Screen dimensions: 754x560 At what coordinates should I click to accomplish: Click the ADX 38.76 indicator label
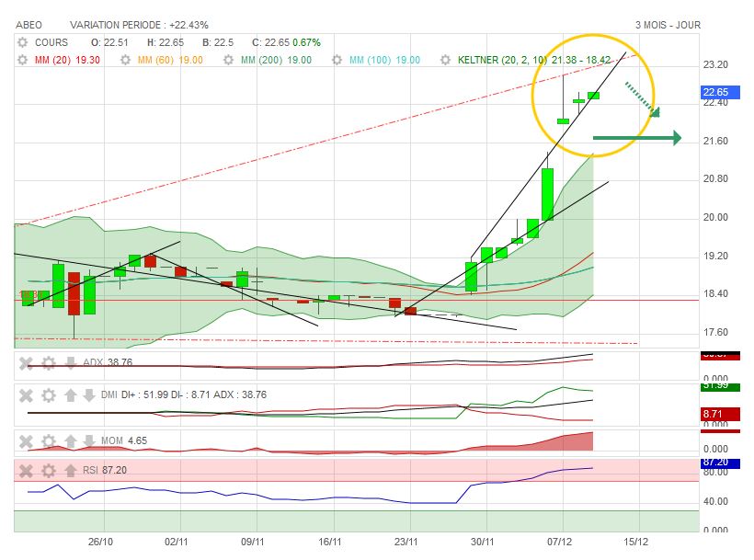[108, 362]
